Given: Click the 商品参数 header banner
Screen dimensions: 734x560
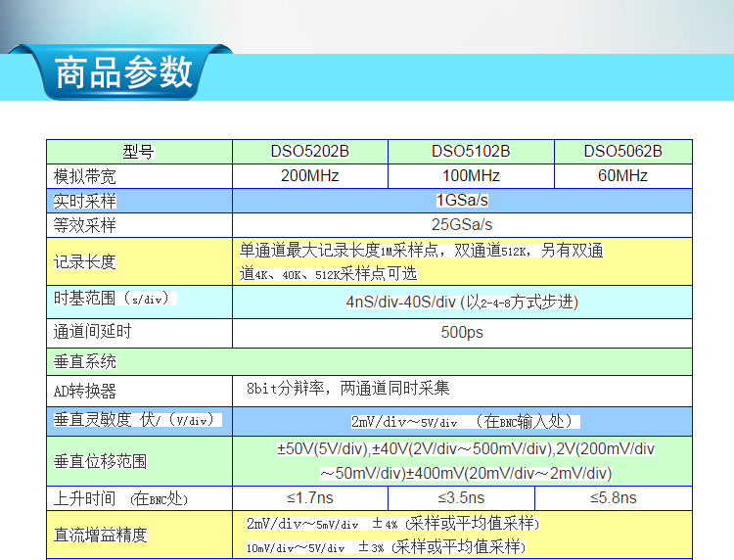Looking at the screenshot, I should [123, 73].
